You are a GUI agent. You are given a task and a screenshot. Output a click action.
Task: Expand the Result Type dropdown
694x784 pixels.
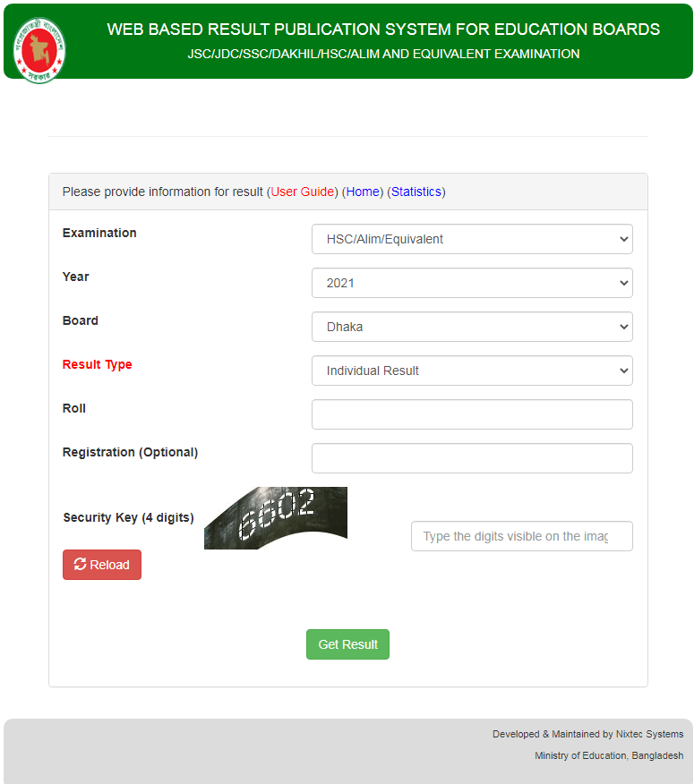[x=472, y=371]
